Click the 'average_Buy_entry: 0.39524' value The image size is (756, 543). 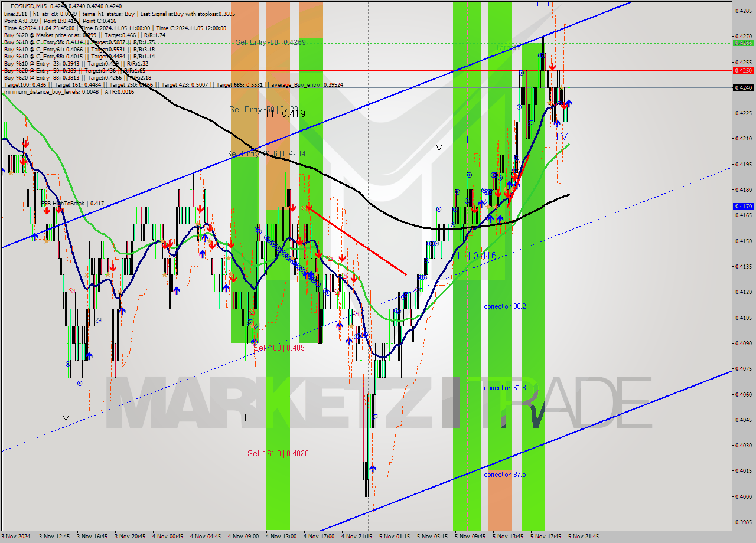pos(307,84)
